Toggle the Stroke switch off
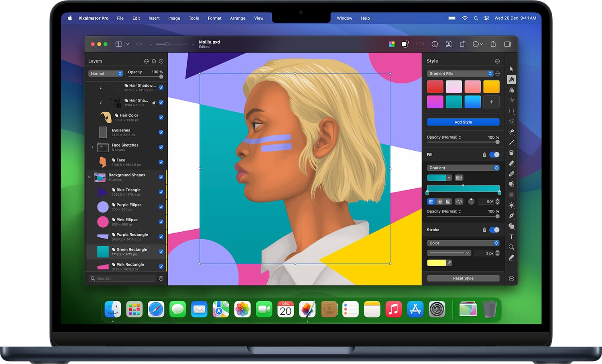The image size is (602, 364). 494,230
